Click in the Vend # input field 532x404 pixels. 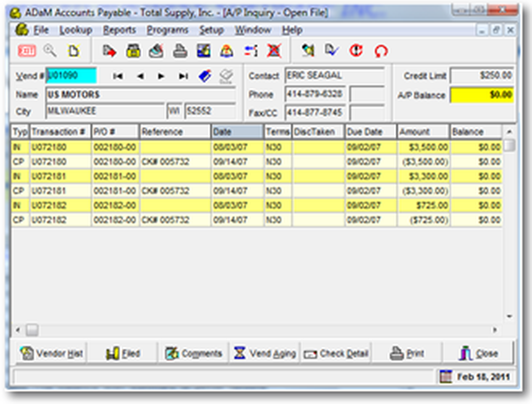pyautogui.click(x=71, y=76)
